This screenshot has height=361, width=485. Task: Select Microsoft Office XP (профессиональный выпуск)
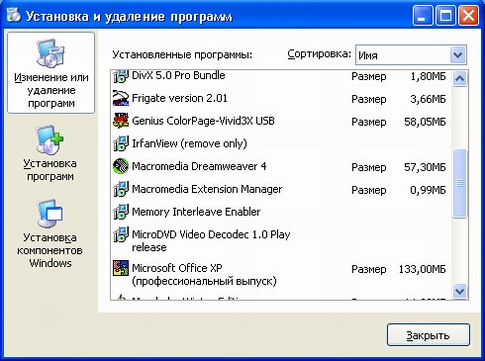click(x=281, y=274)
